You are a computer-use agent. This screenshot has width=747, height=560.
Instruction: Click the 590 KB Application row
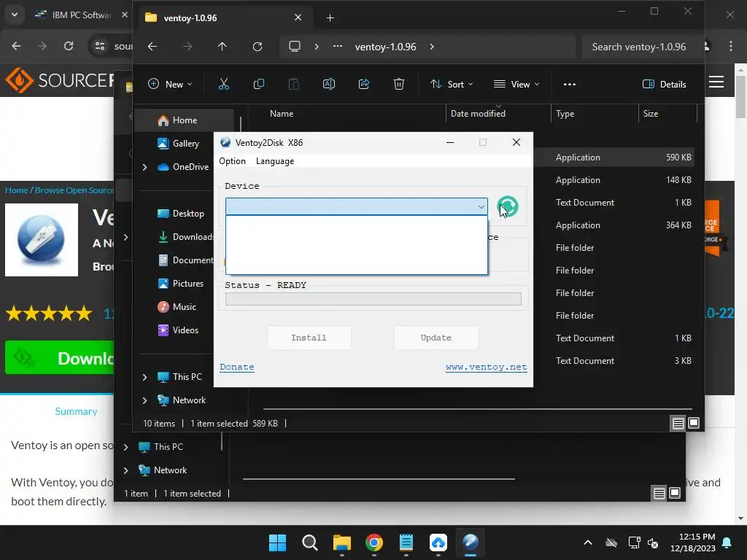(614, 157)
